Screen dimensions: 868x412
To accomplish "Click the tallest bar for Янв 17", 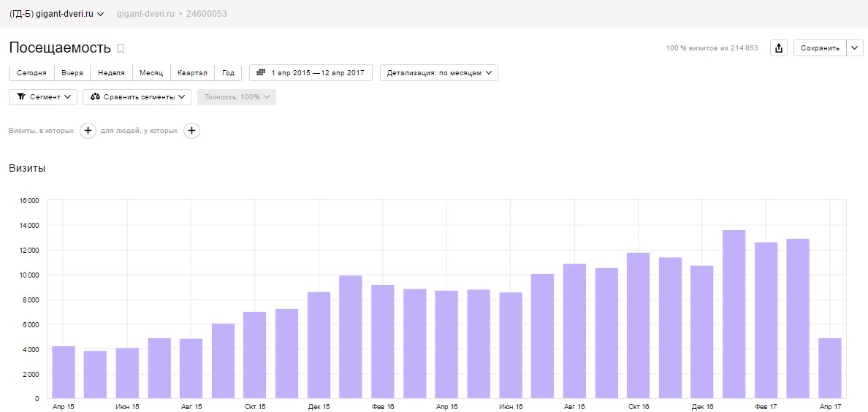I will pyautogui.click(x=734, y=314).
